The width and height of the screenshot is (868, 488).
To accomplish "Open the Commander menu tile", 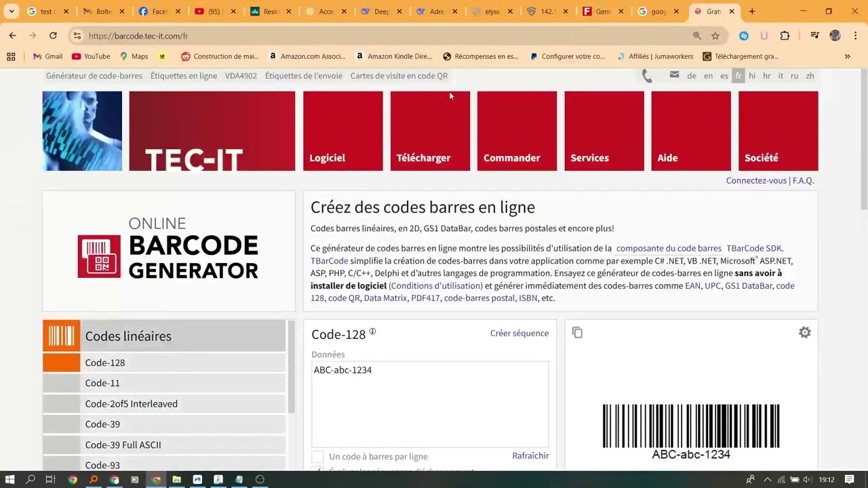I will click(x=517, y=131).
